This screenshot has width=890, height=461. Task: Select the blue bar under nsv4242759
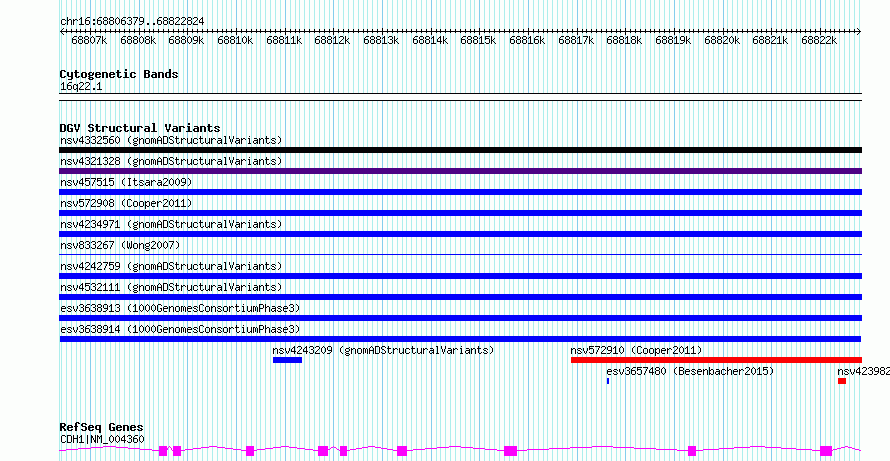[x=460, y=276]
